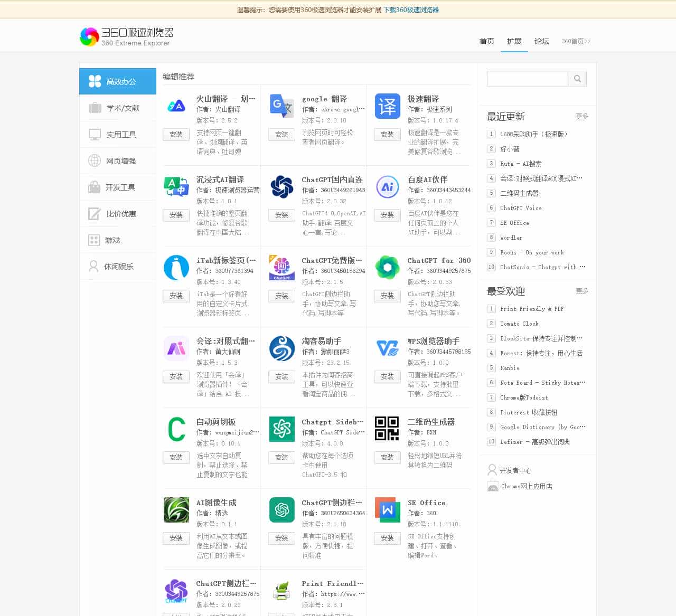Open Chrome版Todoist in popular list
676x616 pixels.
click(x=524, y=397)
